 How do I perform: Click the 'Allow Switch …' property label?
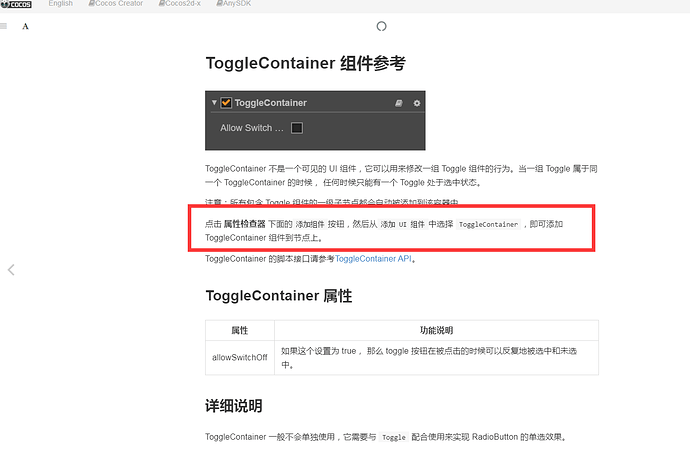coord(252,128)
